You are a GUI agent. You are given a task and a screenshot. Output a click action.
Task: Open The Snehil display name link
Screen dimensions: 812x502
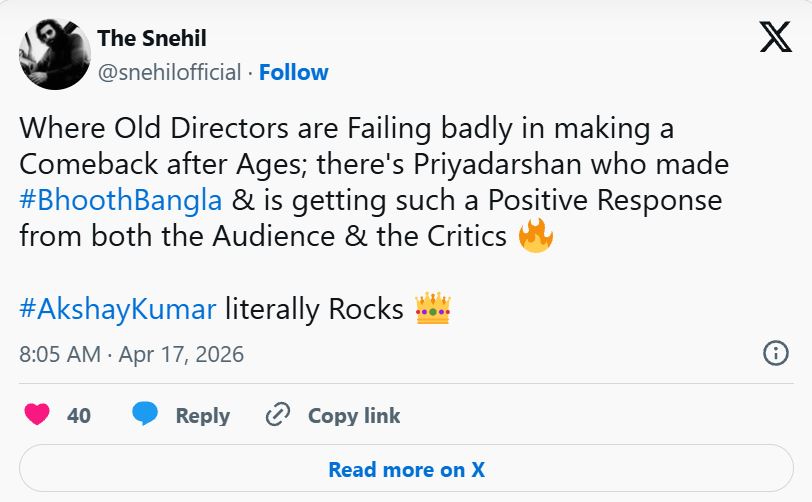[152, 38]
